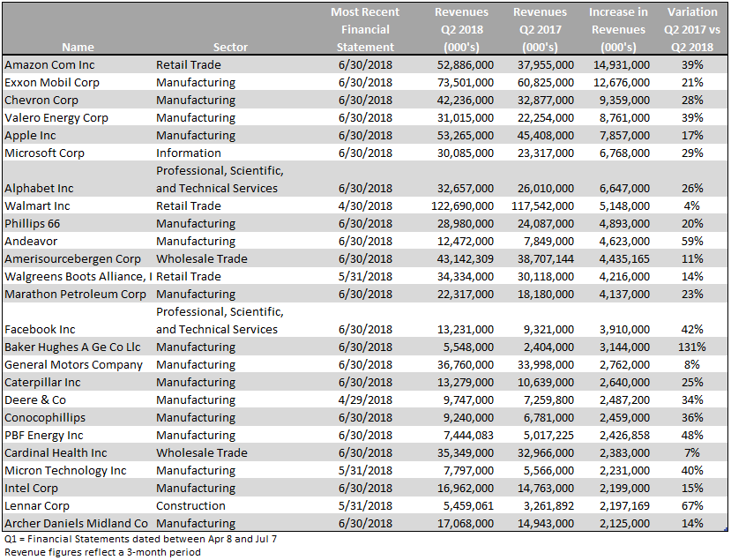The height and width of the screenshot is (560, 731).
Task: Select the Name column header
Action: click(x=78, y=47)
